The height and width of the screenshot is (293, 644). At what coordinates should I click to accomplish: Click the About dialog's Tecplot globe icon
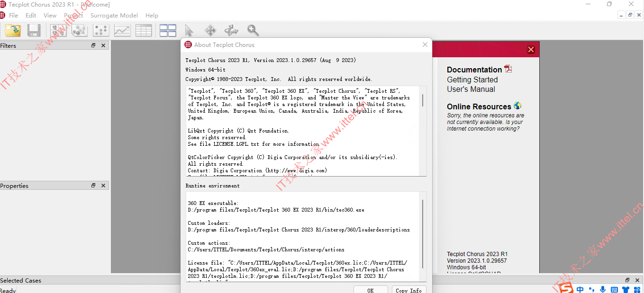[x=188, y=44]
